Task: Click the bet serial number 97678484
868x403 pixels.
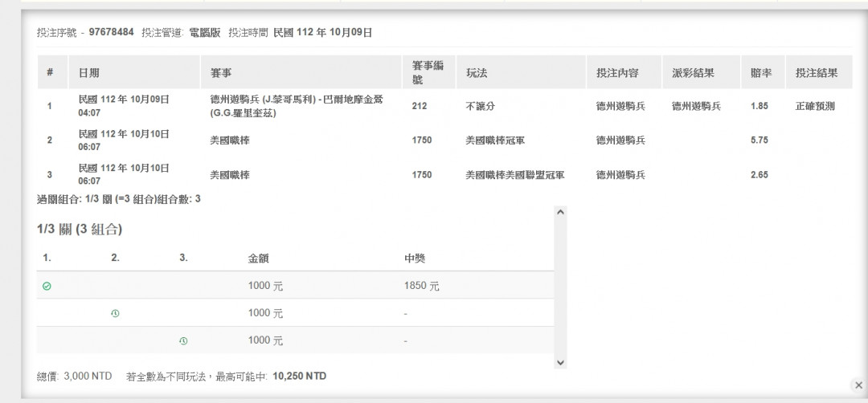Action: point(111,32)
